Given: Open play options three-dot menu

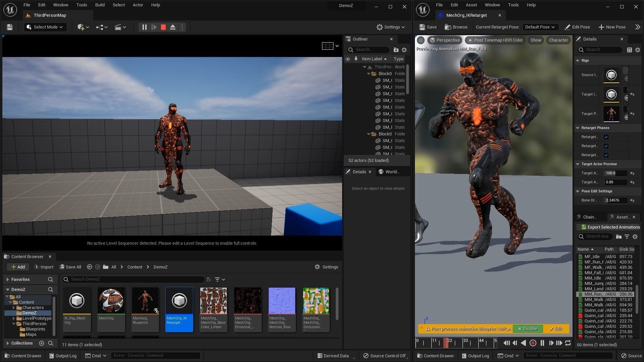Looking at the screenshot, I should point(182,27).
